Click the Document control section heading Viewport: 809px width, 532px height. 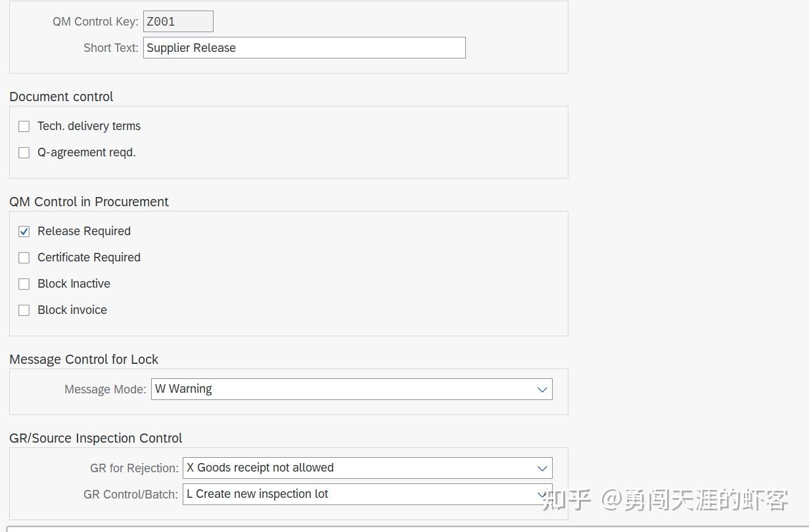[60, 97]
